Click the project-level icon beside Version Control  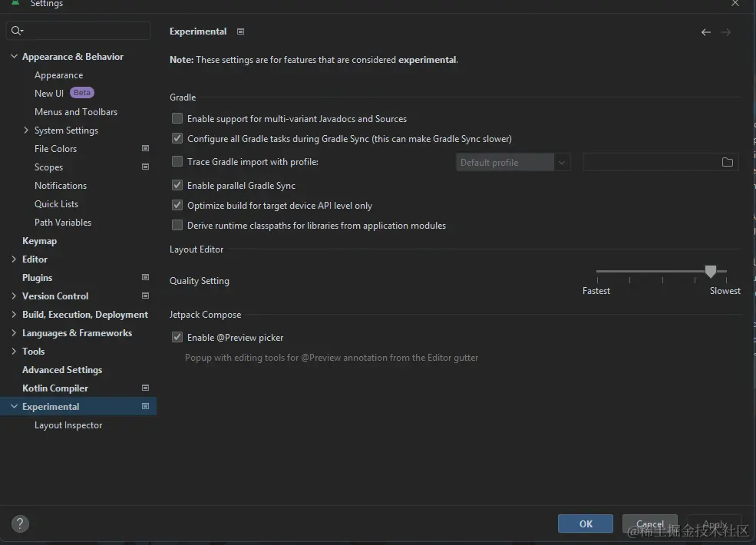tap(146, 296)
